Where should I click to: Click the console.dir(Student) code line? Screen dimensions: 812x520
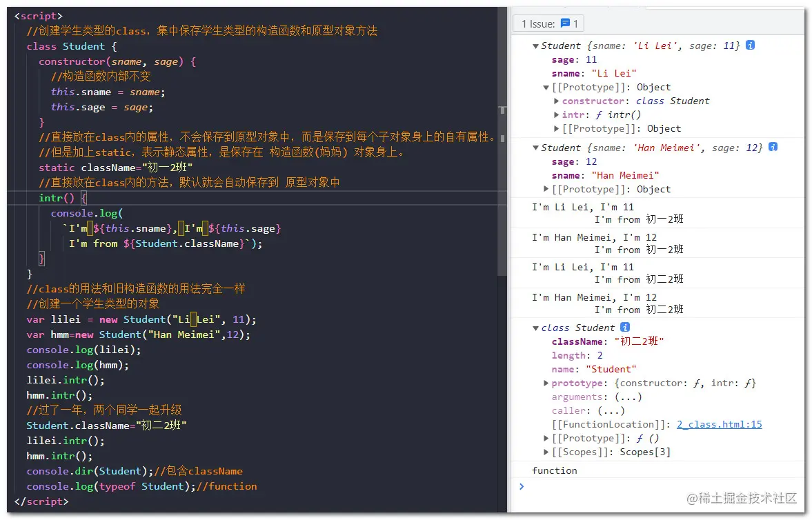[x=135, y=471]
